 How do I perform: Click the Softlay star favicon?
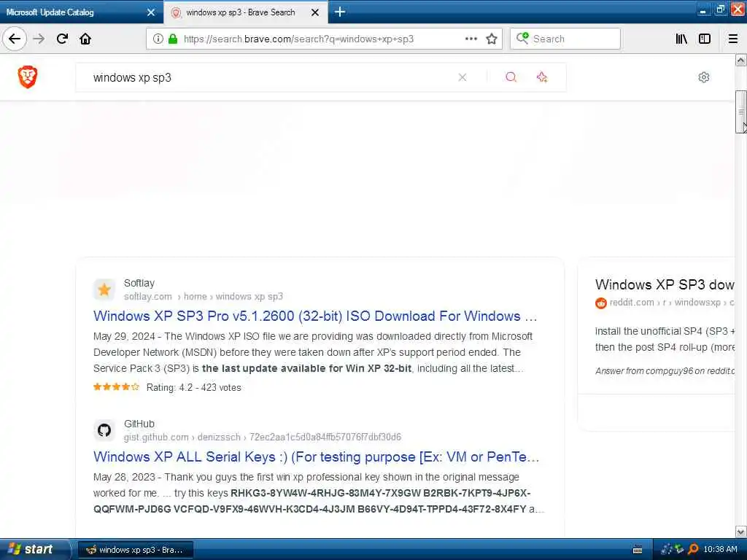(104, 289)
